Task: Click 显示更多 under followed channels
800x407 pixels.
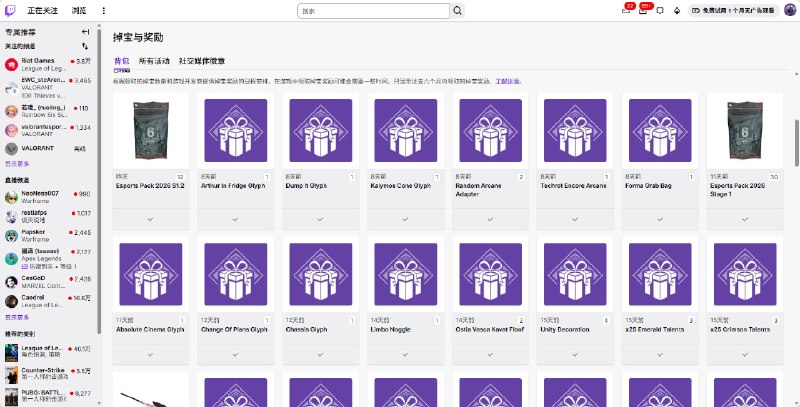Action: [x=17, y=164]
